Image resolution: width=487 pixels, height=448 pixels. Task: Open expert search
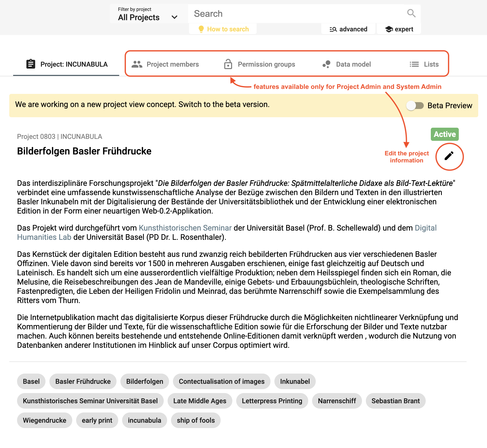tap(399, 29)
